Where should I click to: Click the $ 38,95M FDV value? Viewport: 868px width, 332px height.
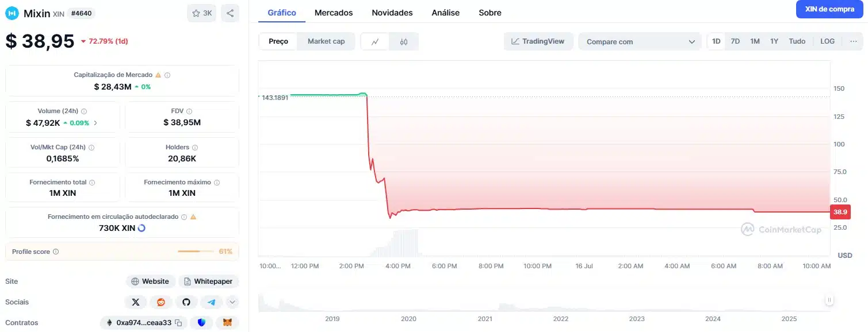182,122
